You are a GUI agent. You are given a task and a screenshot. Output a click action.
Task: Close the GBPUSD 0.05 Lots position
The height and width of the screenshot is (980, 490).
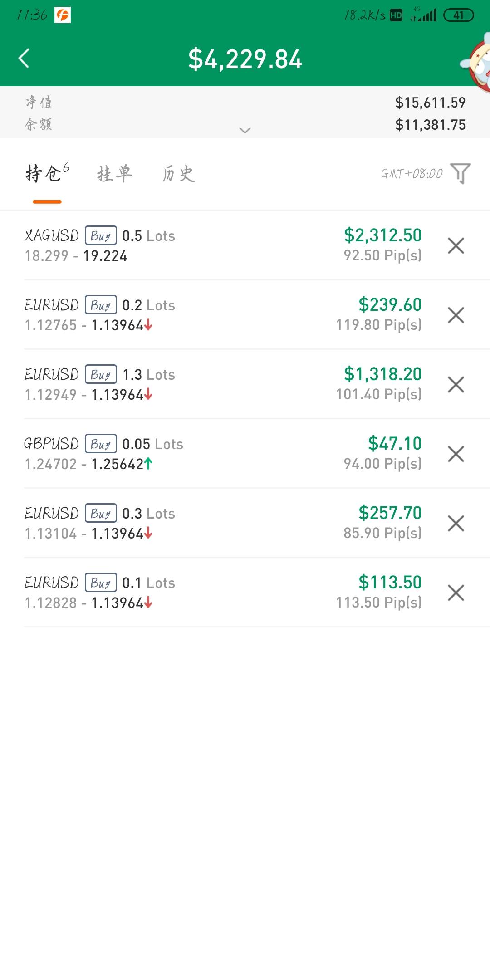pyautogui.click(x=456, y=454)
